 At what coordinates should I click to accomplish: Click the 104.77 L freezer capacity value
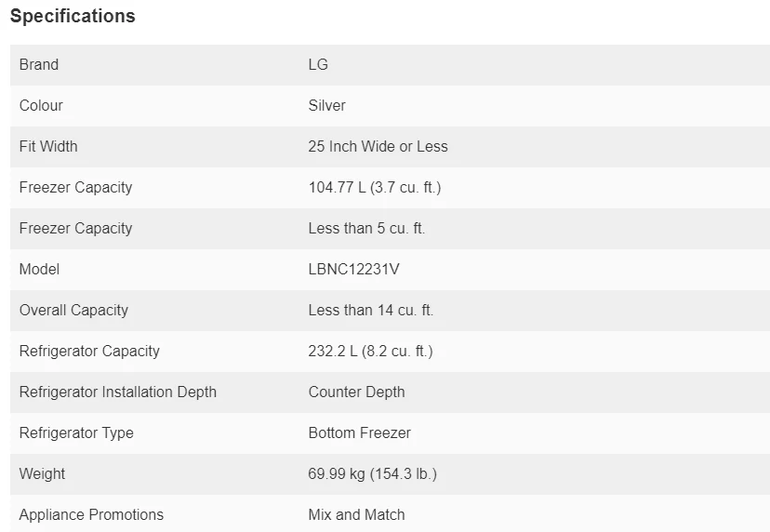click(x=374, y=188)
